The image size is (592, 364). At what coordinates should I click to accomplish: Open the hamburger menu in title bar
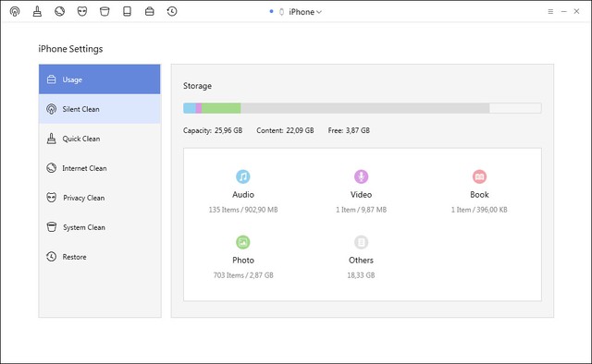(550, 12)
